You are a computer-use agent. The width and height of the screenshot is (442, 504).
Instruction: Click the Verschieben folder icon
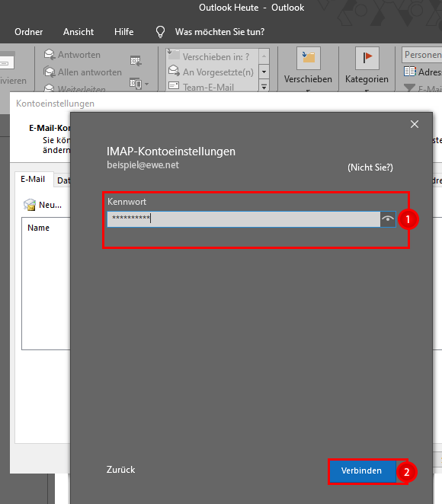point(309,58)
